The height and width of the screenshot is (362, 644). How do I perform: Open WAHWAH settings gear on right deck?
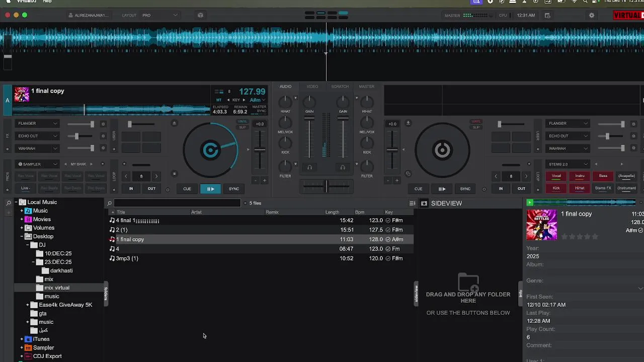click(633, 148)
